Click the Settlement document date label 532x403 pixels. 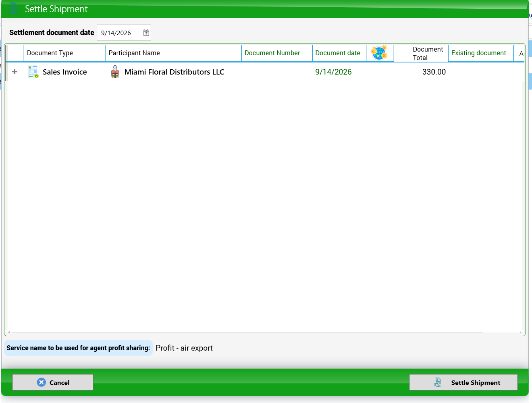(x=52, y=33)
